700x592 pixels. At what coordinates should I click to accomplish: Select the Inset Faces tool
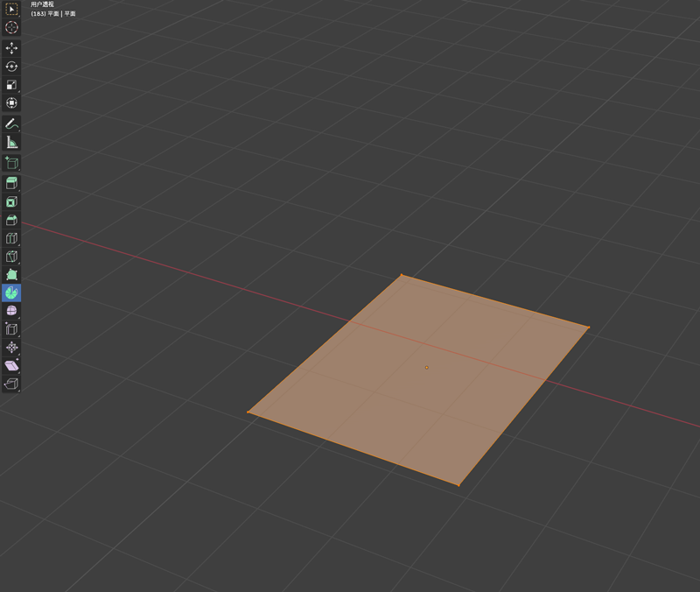click(12, 201)
